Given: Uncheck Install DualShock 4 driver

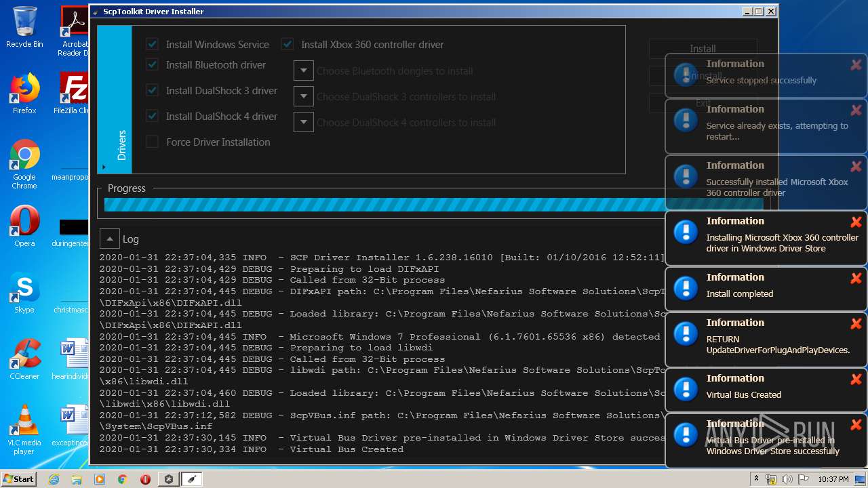Looking at the screenshot, I should (x=152, y=117).
